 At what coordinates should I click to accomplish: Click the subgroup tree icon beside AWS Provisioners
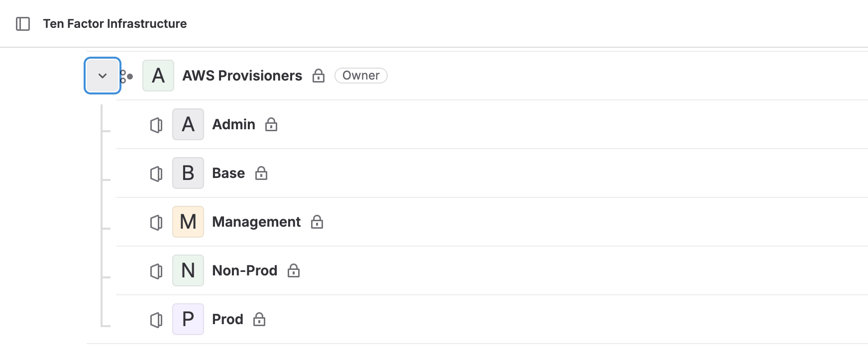126,76
